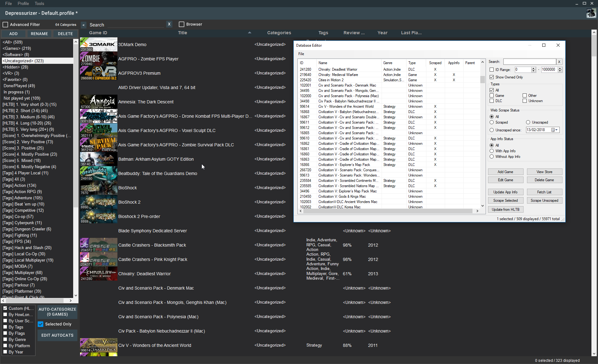The height and width of the screenshot is (364, 598).
Task: Increment the ID Range upper value stepper
Action: (x=560, y=69)
